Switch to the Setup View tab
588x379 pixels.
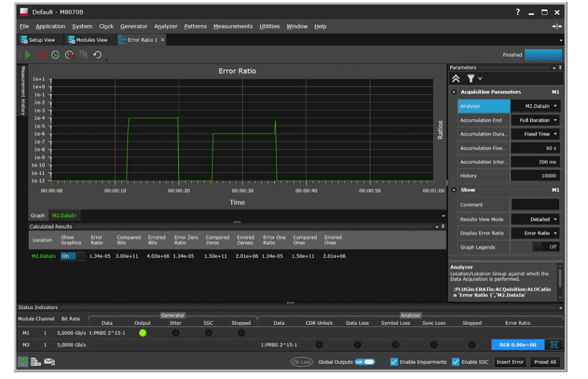pos(37,40)
